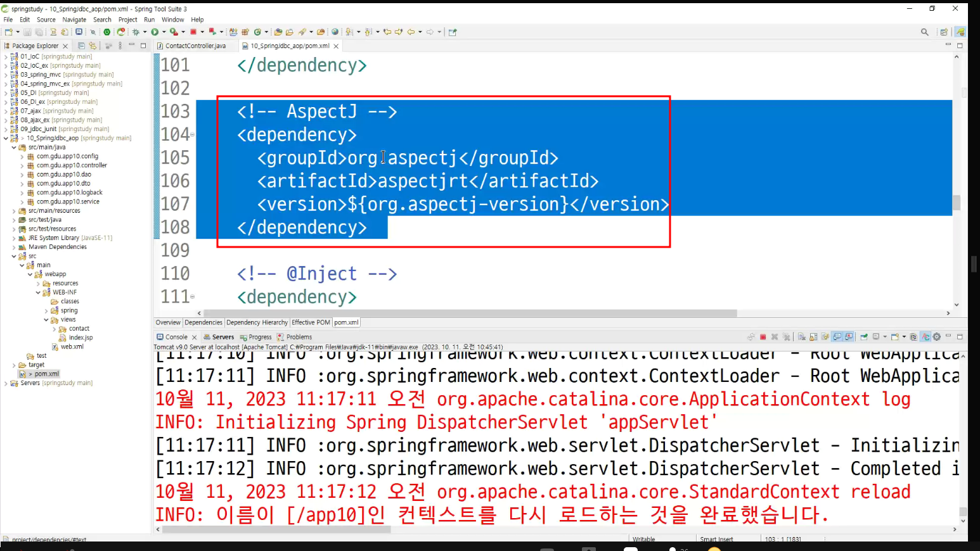Image resolution: width=980 pixels, height=551 pixels.
Task: Click the Forward navigation arrow icon
Action: [x=430, y=32]
